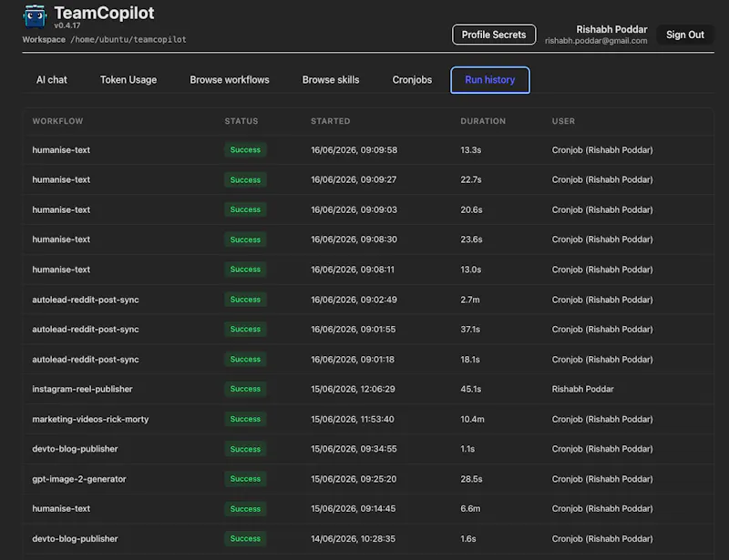Open humanise-text run started 09:09:03
This screenshot has height=560, width=729.
(368, 209)
